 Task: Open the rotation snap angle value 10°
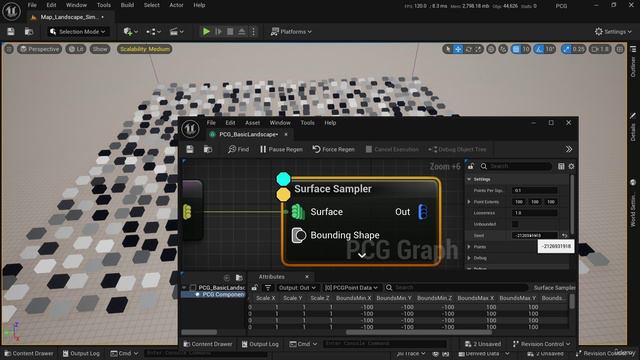click(550, 49)
